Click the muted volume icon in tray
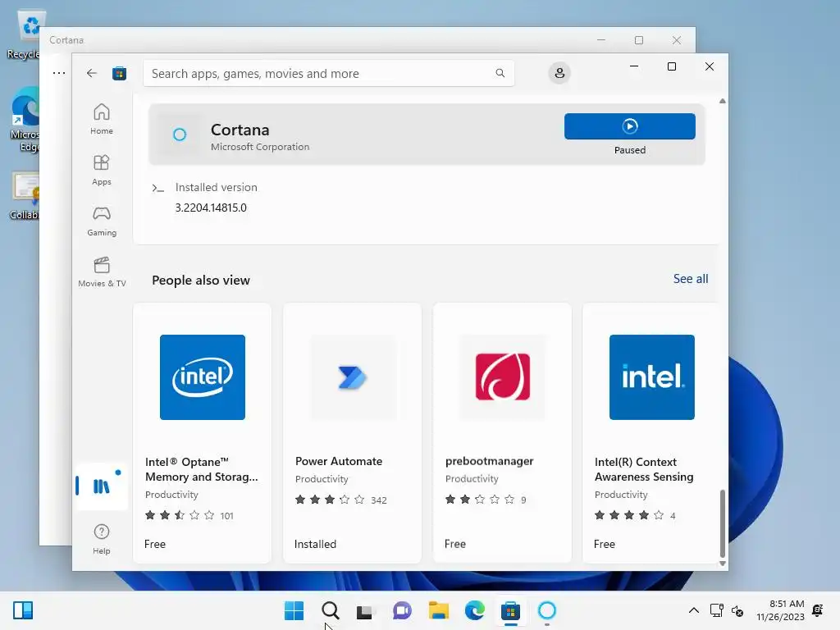 click(x=737, y=610)
